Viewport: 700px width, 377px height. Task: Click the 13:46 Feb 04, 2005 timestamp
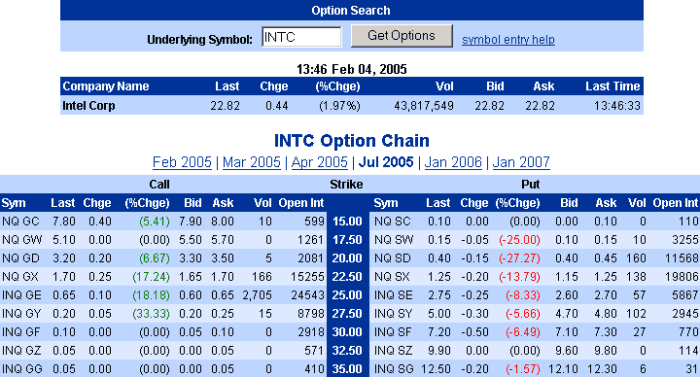(352, 69)
